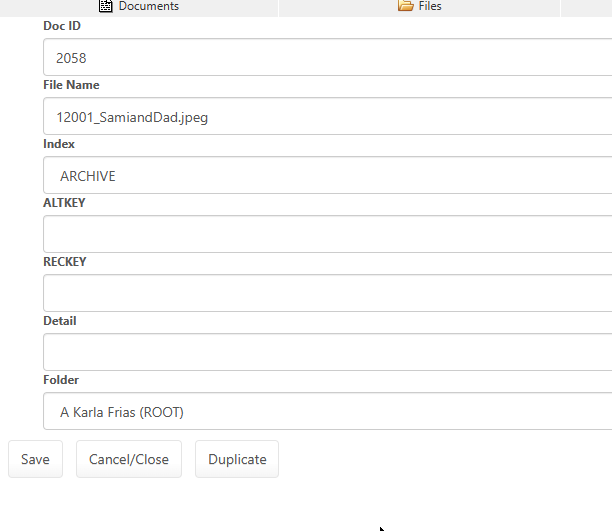The width and height of the screenshot is (612, 531).
Task: Click the Duplicate button
Action: (237, 460)
